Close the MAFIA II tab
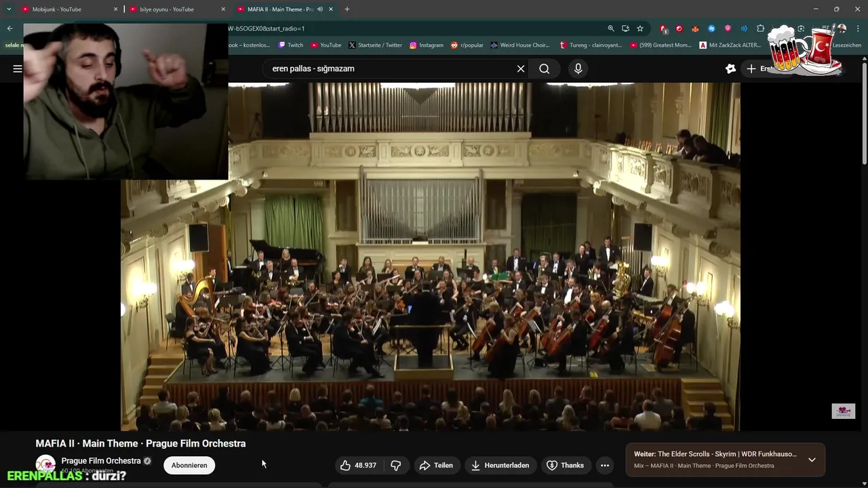The width and height of the screenshot is (868, 488). 331,9
